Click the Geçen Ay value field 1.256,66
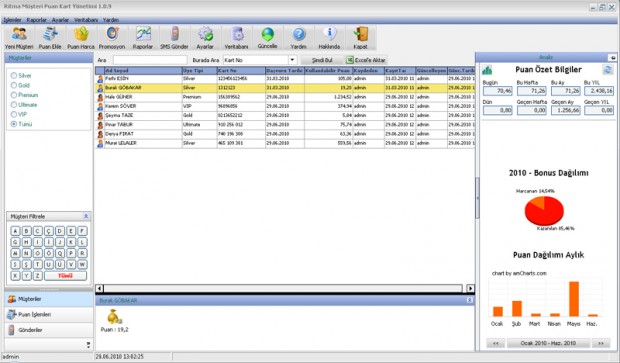The image size is (620, 363). coord(565,111)
